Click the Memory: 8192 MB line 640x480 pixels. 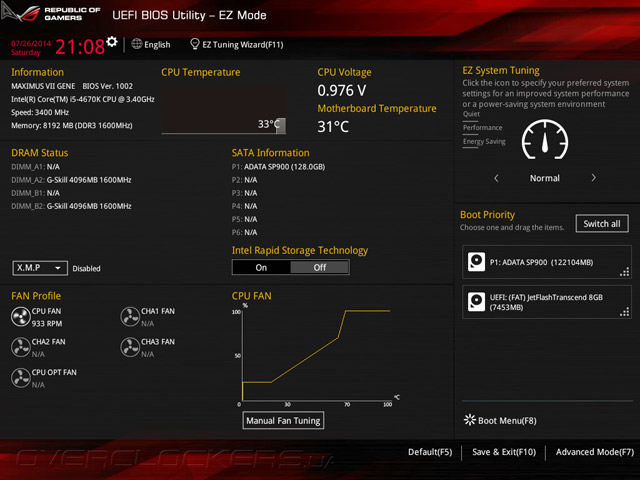(71, 125)
